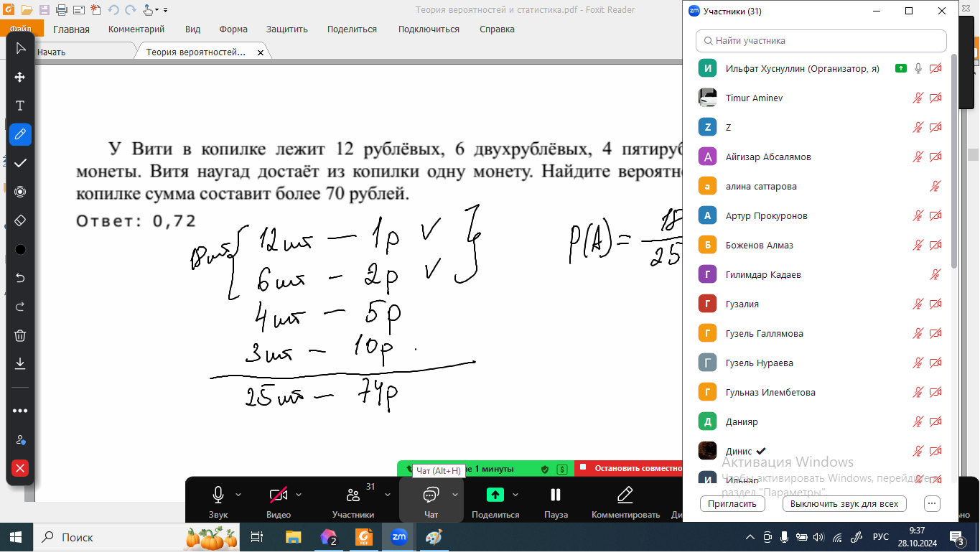Viewport: 980px width, 555px height.
Task: Open the black annotation color picker
Action: tap(20, 249)
